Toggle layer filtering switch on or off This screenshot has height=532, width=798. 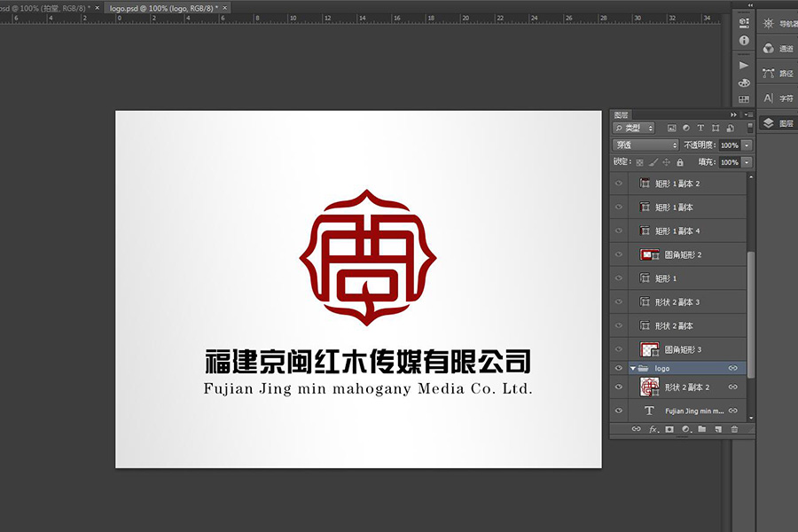pyautogui.click(x=749, y=128)
